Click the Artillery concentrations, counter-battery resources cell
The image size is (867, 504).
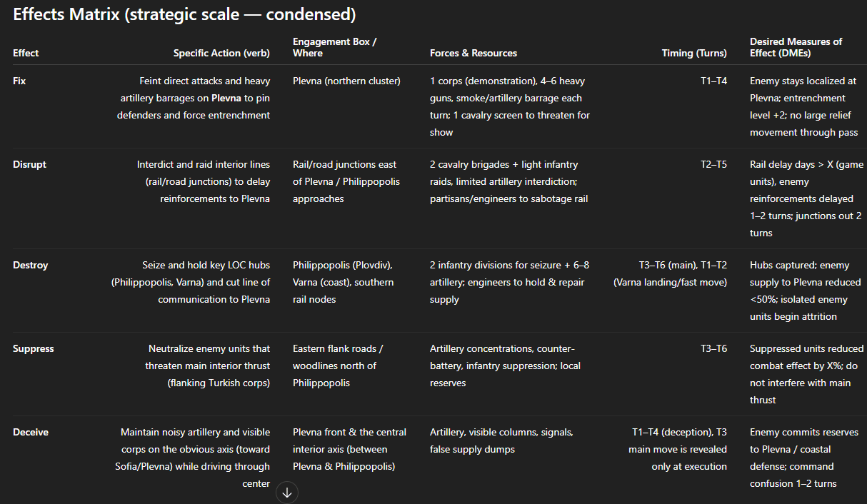point(507,366)
